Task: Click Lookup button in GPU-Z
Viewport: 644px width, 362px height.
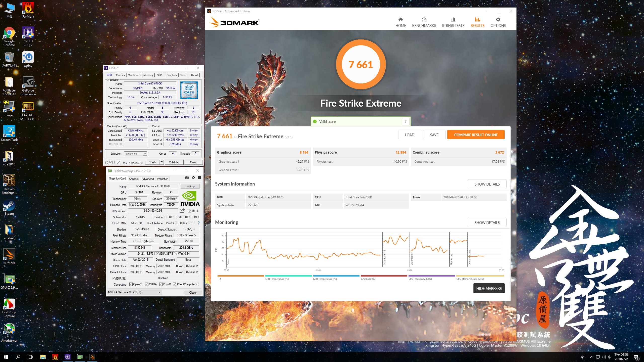Action: [190, 186]
